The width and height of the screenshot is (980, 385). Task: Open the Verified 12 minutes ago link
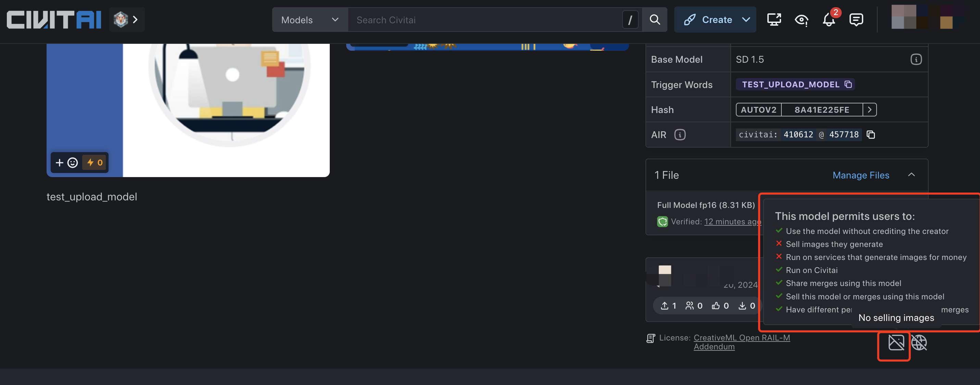click(732, 221)
